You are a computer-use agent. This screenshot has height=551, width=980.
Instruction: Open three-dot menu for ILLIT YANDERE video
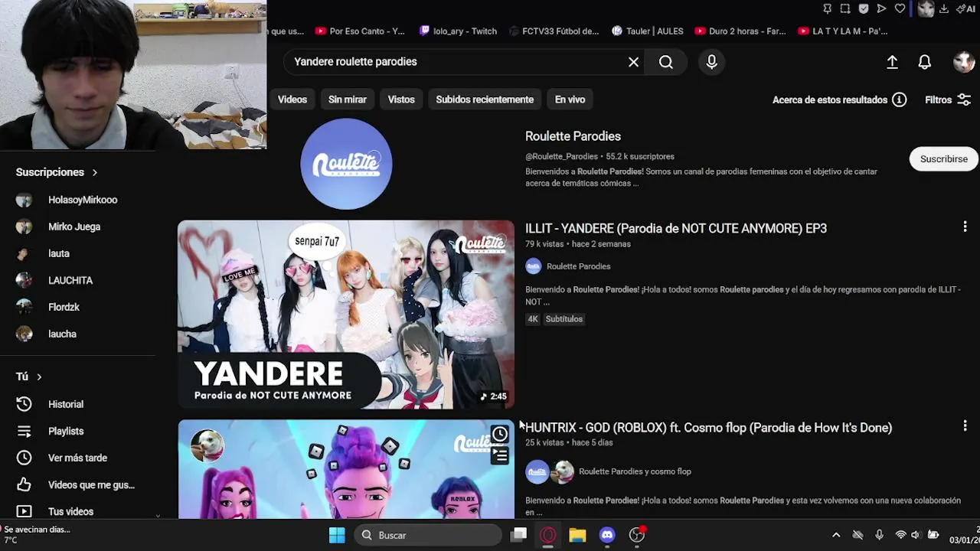pyautogui.click(x=965, y=227)
